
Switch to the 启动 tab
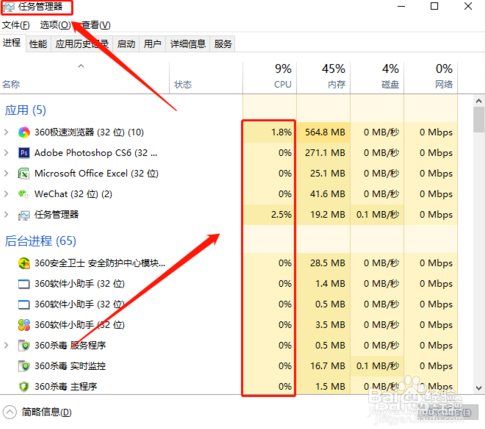[126, 44]
